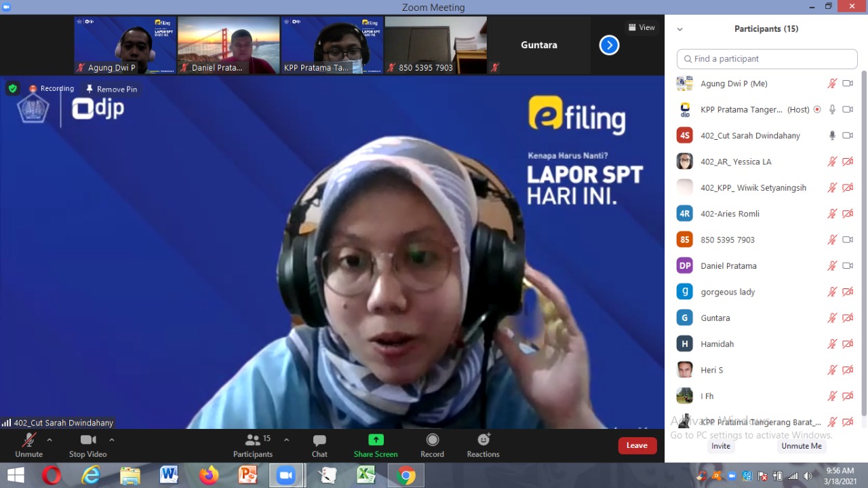The width and height of the screenshot is (868, 488).
Task: Click the green encryption shield icon
Action: click(12, 88)
